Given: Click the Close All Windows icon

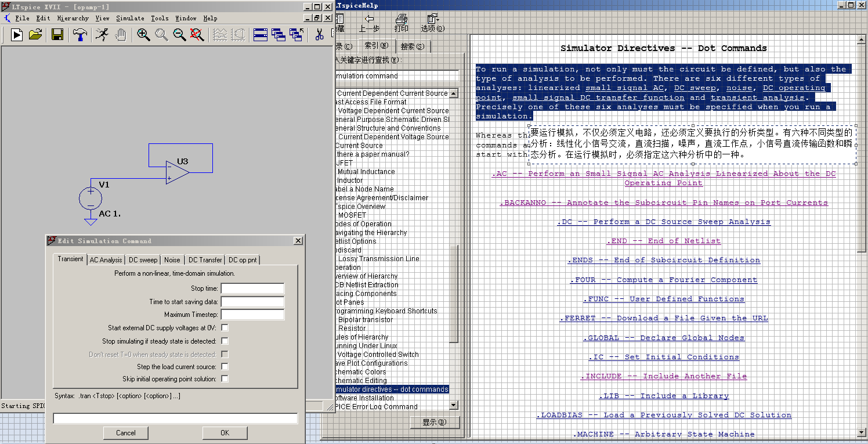Looking at the screenshot, I should tap(296, 35).
